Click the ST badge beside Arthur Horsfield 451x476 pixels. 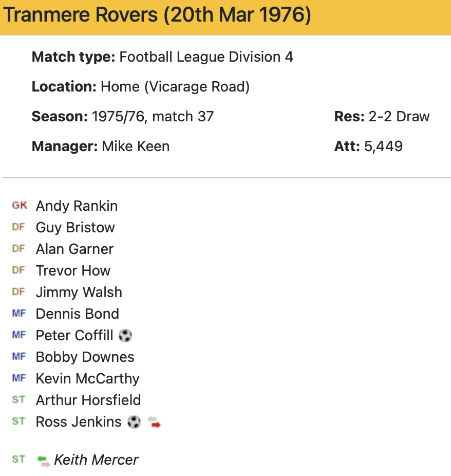pos(18,400)
